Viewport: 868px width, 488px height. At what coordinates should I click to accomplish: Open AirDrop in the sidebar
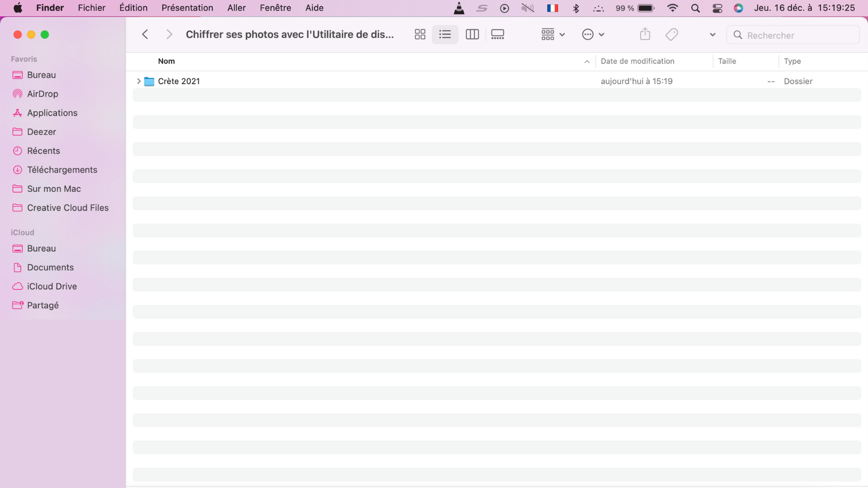point(42,94)
